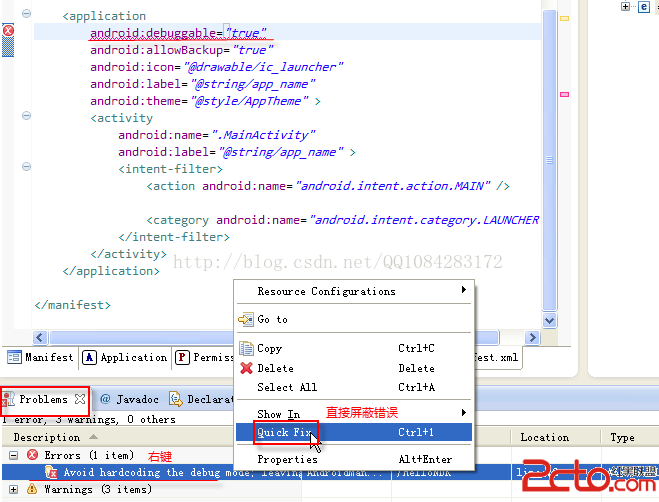Screen dimensions: 659x502
Task: Choose Delete in context menu
Action: (353, 368)
